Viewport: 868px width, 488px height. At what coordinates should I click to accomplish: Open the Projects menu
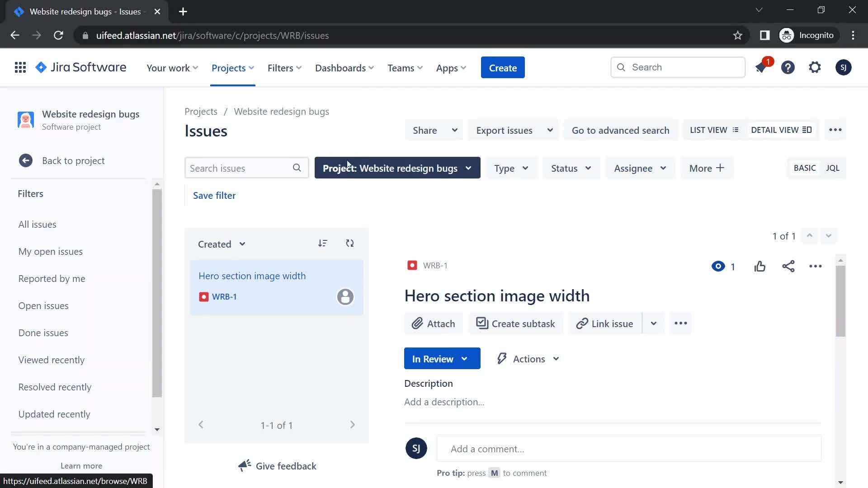232,67
